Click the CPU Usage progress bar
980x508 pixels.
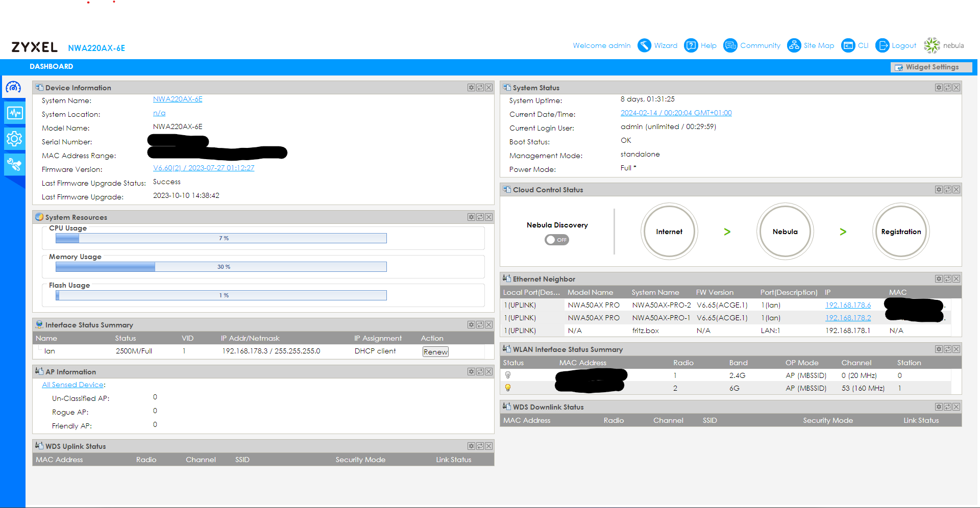[221, 238]
